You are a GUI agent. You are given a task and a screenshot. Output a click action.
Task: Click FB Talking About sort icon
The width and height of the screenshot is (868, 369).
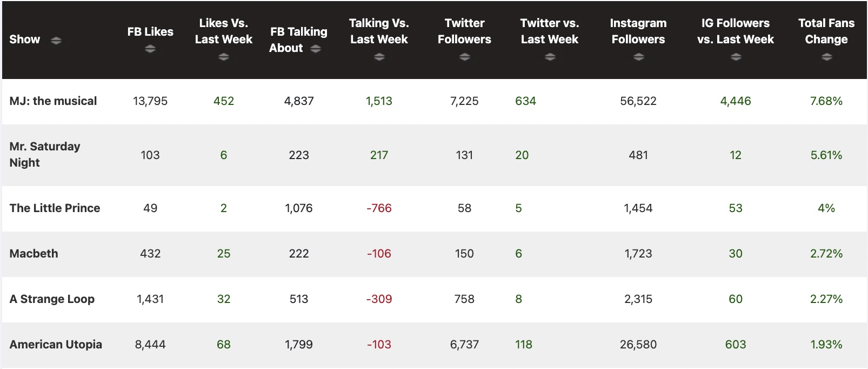pyautogui.click(x=316, y=49)
